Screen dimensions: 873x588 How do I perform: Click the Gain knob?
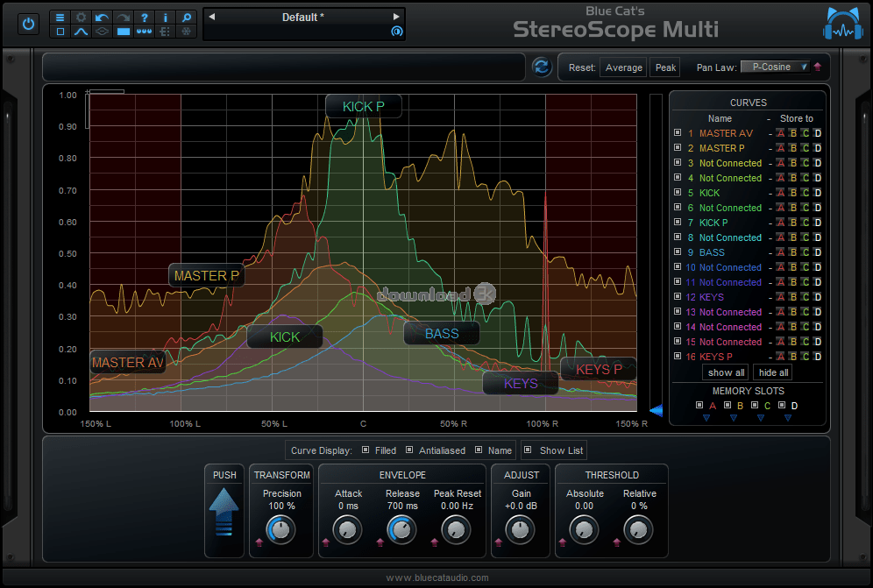[520, 529]
